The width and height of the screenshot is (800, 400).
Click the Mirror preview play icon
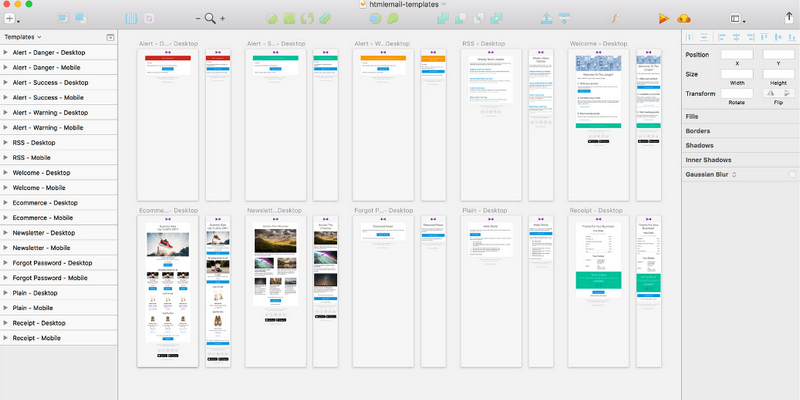[663, 18]
